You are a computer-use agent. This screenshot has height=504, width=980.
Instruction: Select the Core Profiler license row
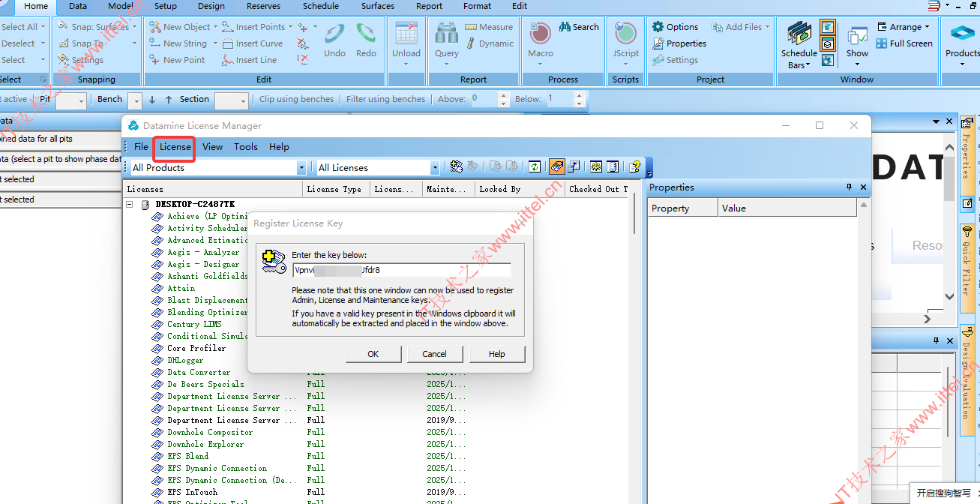click(196, 348)
